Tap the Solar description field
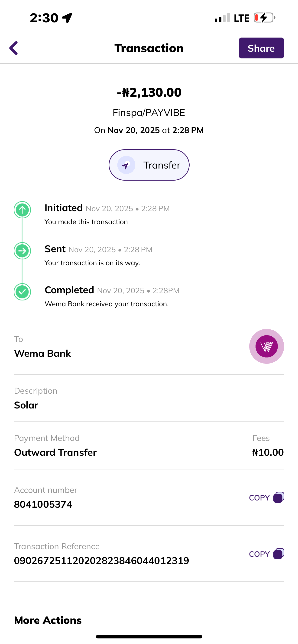Image resolution: width=298 pixels, height=644 pixels. point(26,405)
